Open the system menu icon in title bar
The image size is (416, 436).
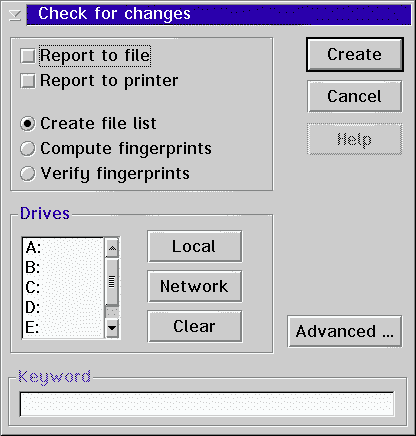click(15, 15)
